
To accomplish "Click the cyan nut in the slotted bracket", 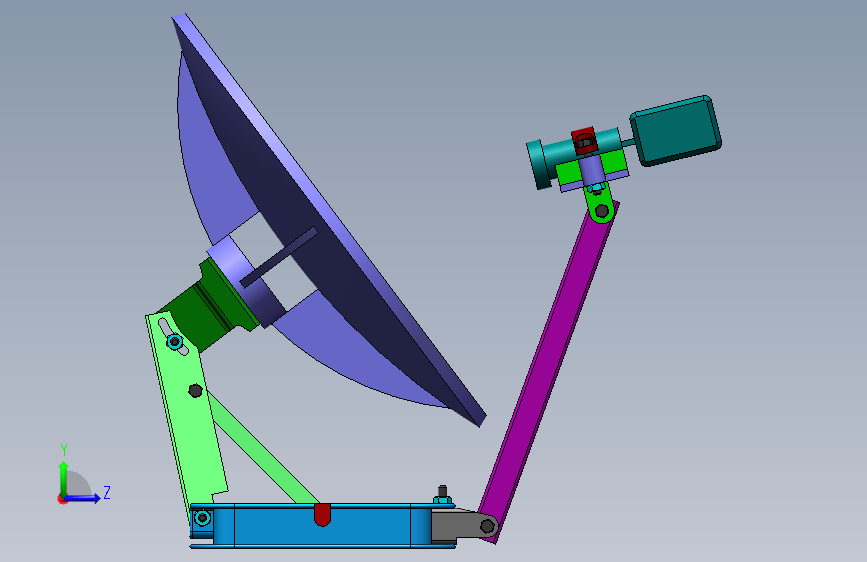I will 175,341.
